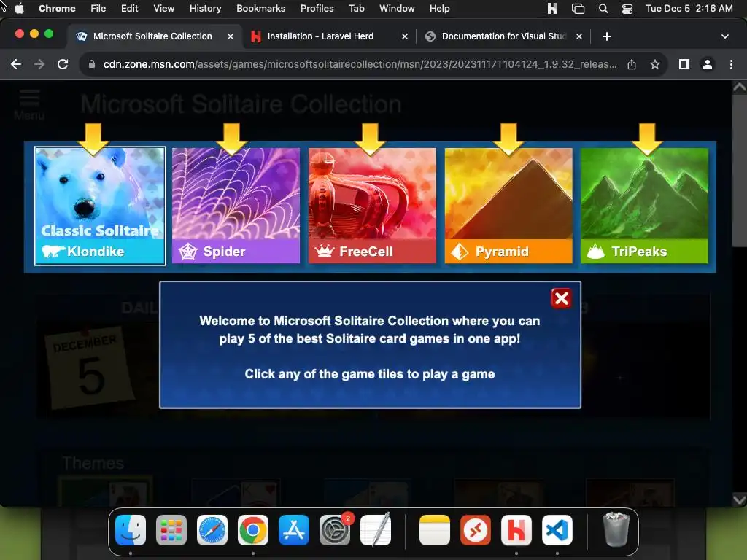Image resolution: width=747 pixels, height=560 pixels.
Task: Open the View menu
Action: 164,8
